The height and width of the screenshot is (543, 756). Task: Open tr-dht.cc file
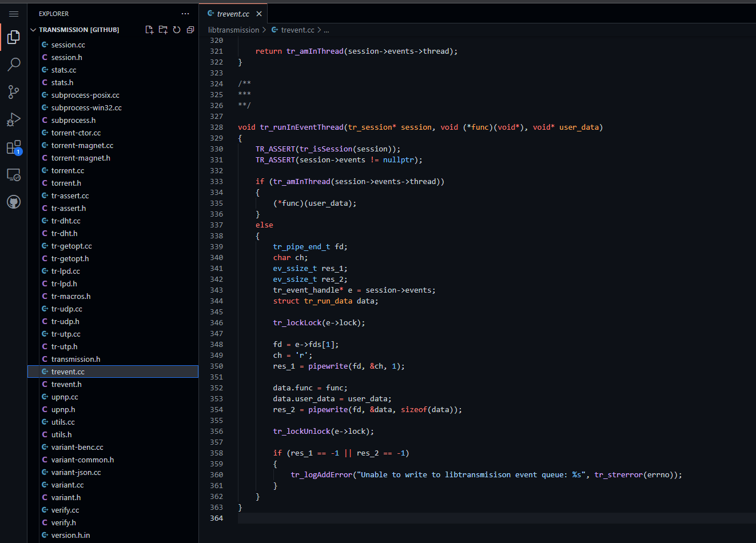click(113, 221)
